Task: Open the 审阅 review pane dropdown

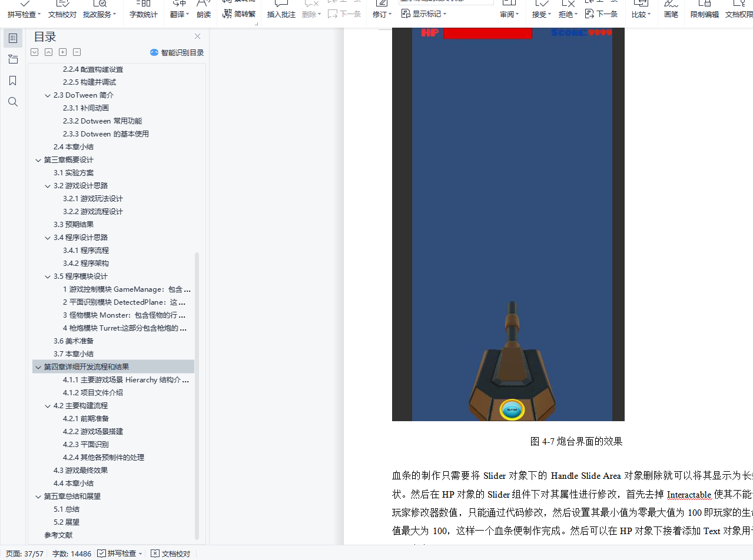Action: pos(509,14)
